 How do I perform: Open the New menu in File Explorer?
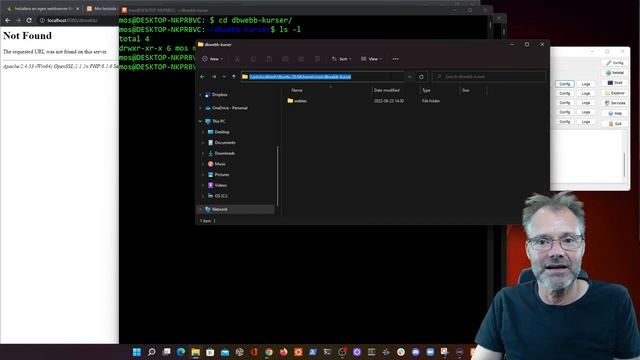[x=213, y=59]
